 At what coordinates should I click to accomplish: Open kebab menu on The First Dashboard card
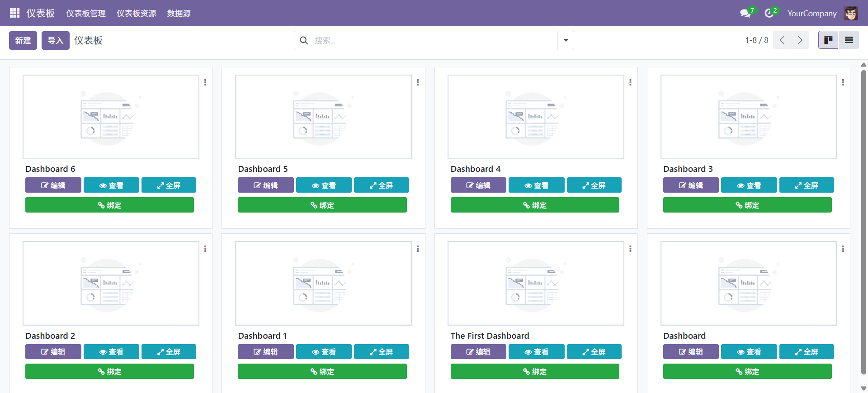click(630, 249)
